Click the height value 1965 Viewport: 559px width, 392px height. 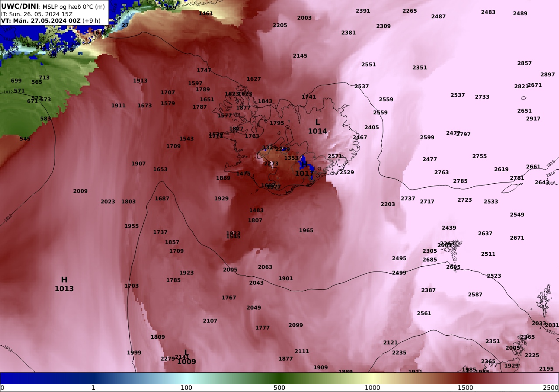pos(306,230)
